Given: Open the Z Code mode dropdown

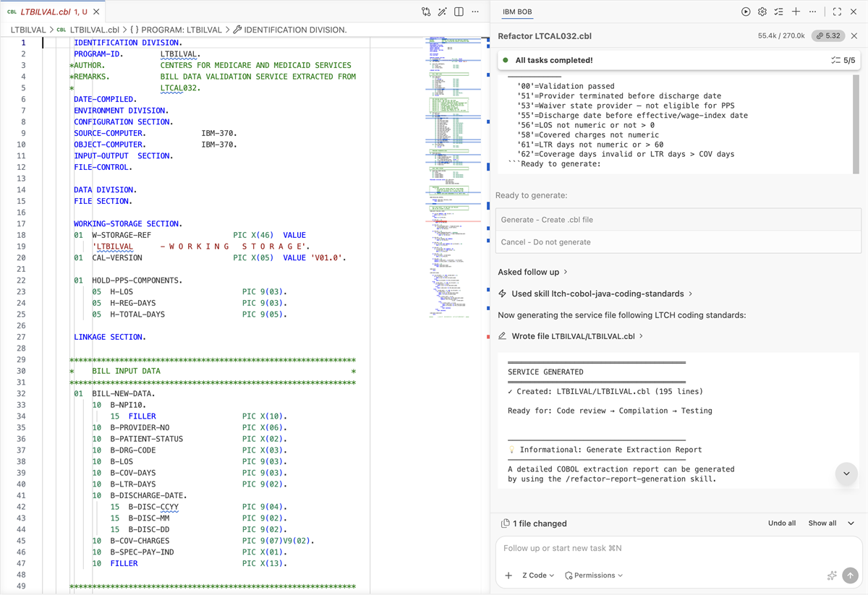Looking at the screenshot, I should 538,575.
